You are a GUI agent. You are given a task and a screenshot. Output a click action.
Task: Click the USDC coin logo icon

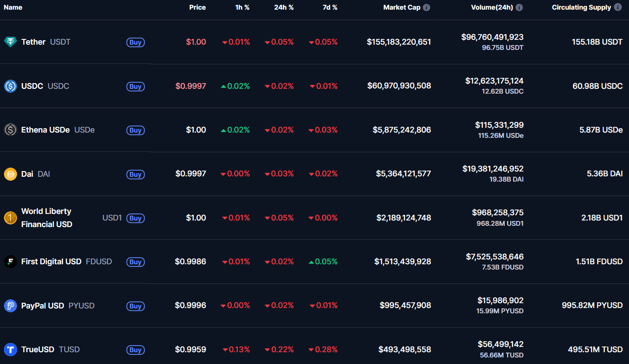coord(10,86)
